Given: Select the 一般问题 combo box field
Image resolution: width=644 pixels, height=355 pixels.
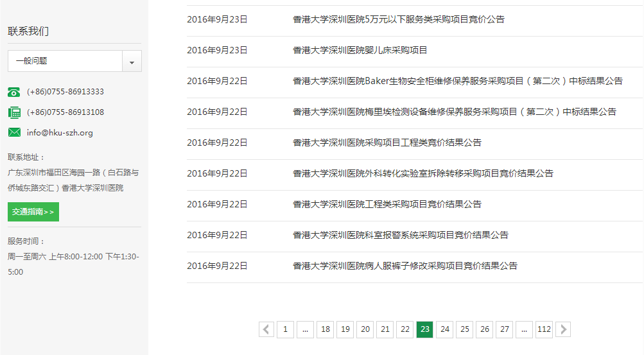Looking at the screenshot, I should [x=65, y=61].
